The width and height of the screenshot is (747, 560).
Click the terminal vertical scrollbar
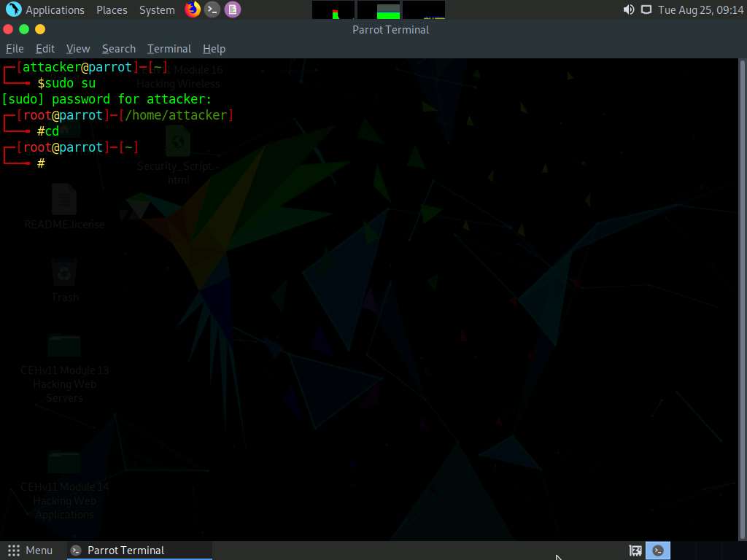[x=742, y=299]
